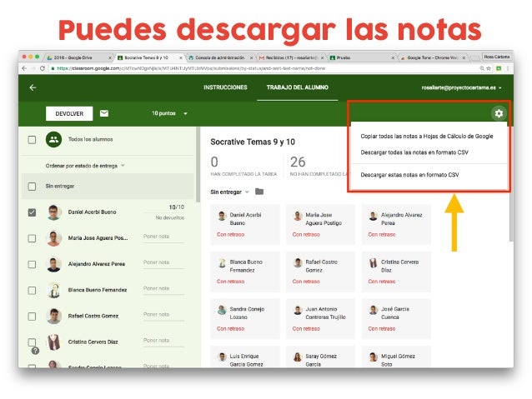Click the browser zoom magnifier icon in address bar

pos(482,68)
